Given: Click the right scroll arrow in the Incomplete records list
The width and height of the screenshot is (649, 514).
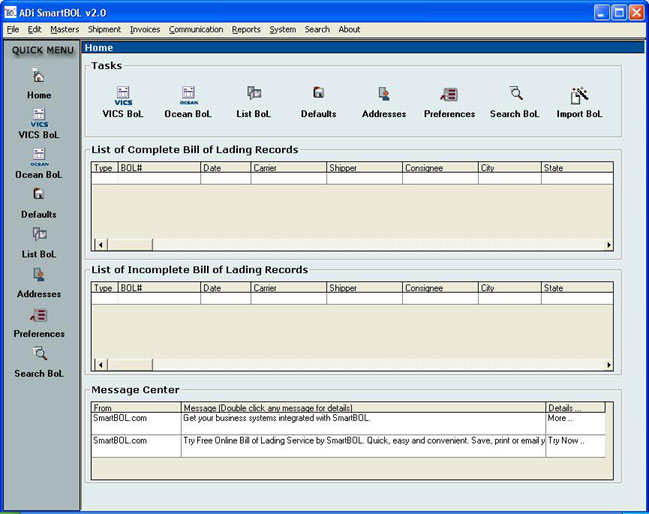Looking at the screenshot, I should 608,365.
